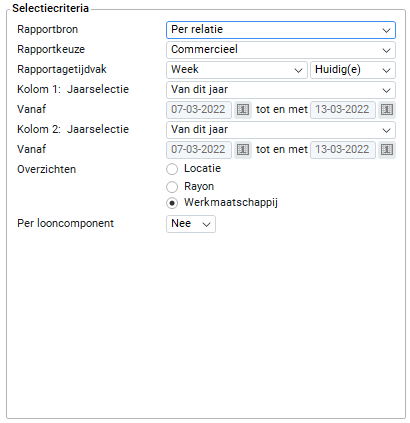Open calendar for Kolom 1 end date

click(387, 110)
